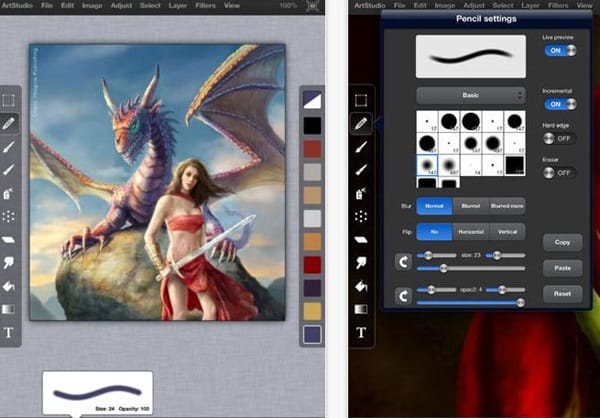Pick the Wet brush tool in the Pencil settings window
This screenshot has height=418, width=600.
361,170
